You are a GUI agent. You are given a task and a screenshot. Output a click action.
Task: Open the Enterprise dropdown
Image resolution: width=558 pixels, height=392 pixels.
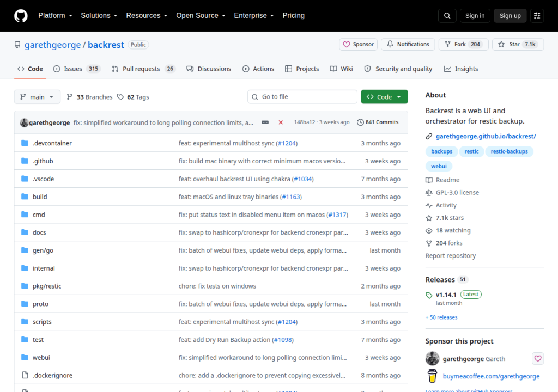254,16
